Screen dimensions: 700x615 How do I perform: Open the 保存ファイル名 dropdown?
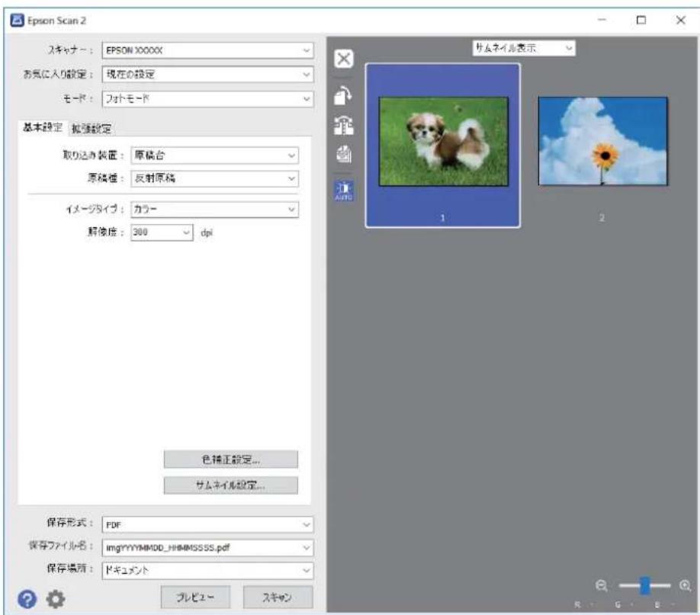tap(207, 548)
